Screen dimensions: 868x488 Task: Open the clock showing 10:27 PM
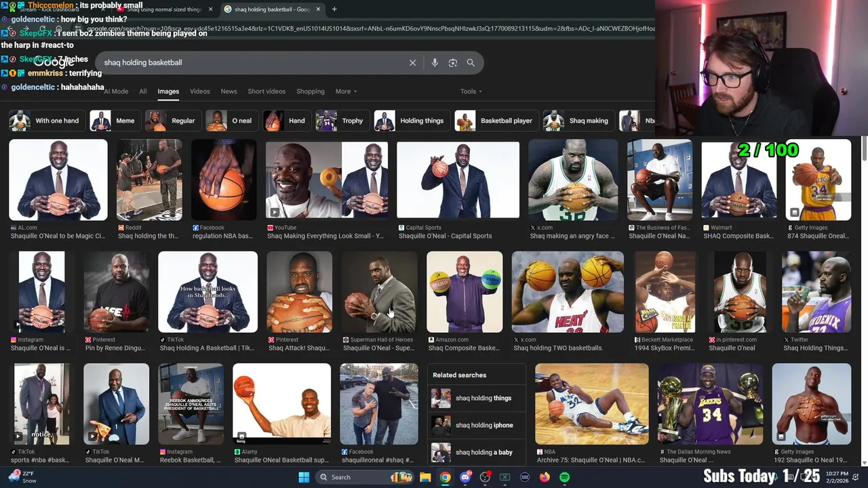(837, 477)
